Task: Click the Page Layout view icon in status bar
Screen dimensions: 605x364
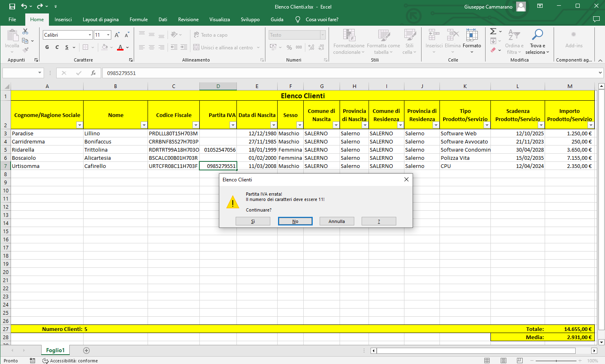Action: [503, 361]
